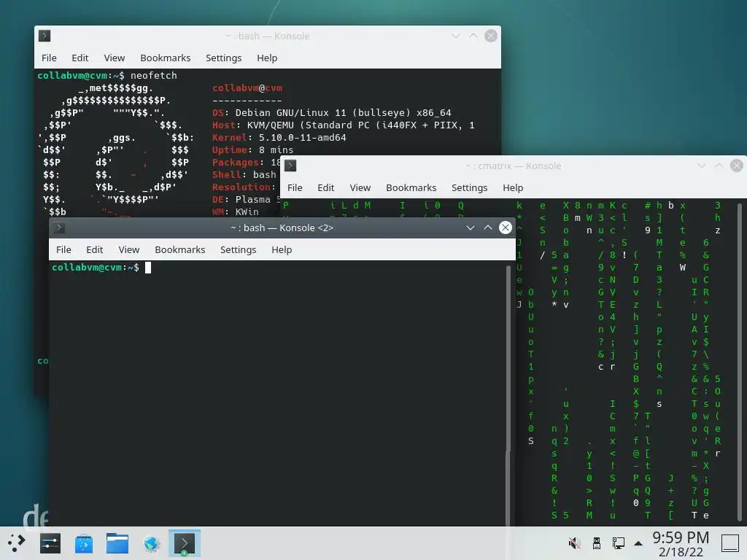Click the Kernel '5.10.0-11-amd64' line
Image resolution: width=747 pixels, height=560 pixels.
[279, 138]
